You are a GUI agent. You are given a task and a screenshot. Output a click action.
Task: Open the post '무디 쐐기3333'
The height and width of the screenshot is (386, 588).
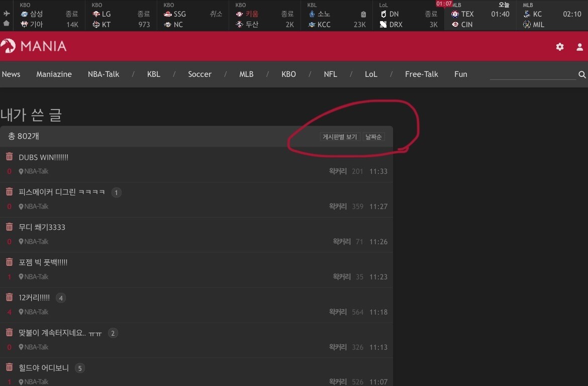[x=42, y=227]
